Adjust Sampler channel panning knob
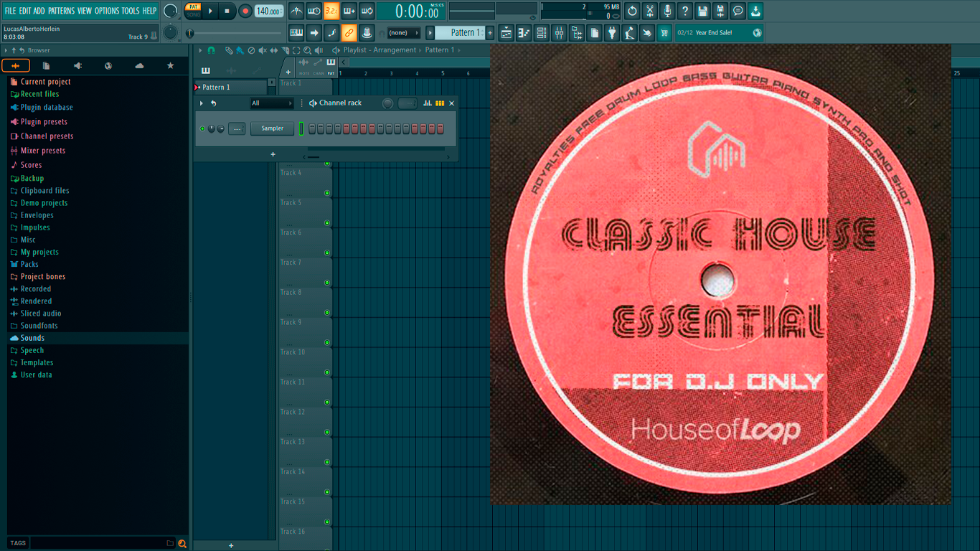980x551 pixels. (212, 128)
